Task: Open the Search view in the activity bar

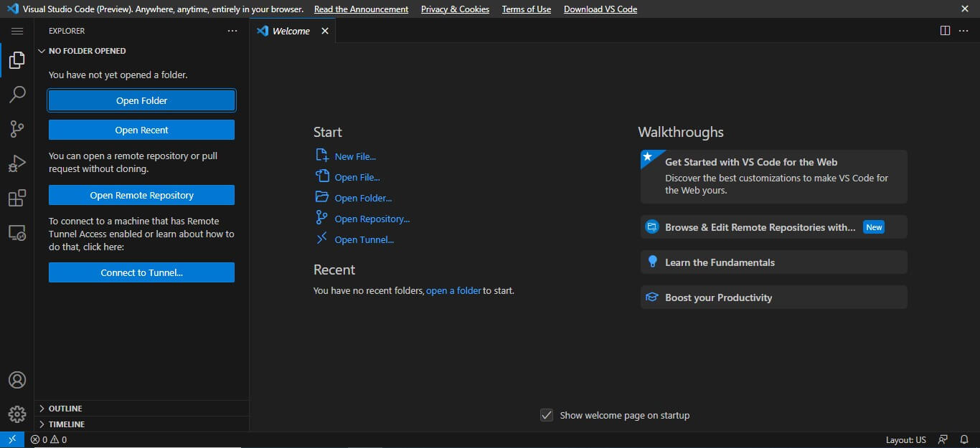Action: 17,94
